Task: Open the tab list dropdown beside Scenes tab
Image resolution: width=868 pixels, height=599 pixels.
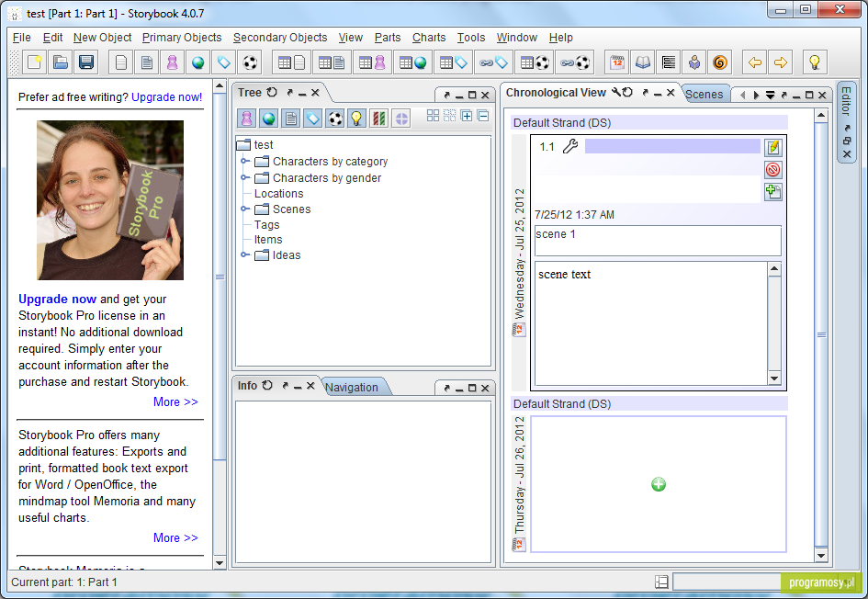Action: click(770, 96)
